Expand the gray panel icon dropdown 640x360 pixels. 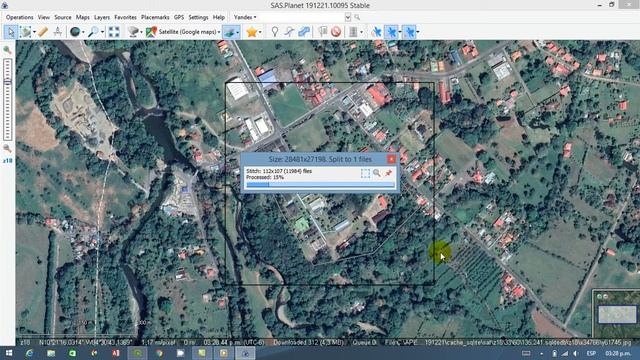click(361, 32)
